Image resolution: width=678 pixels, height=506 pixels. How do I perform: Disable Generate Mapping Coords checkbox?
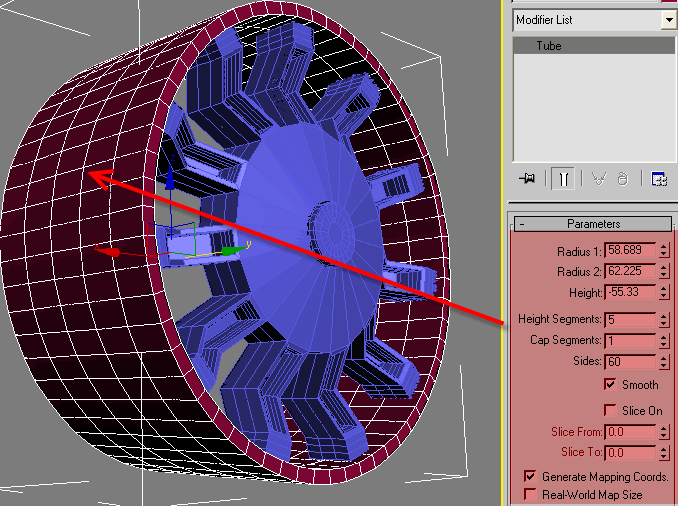point(529,477)
